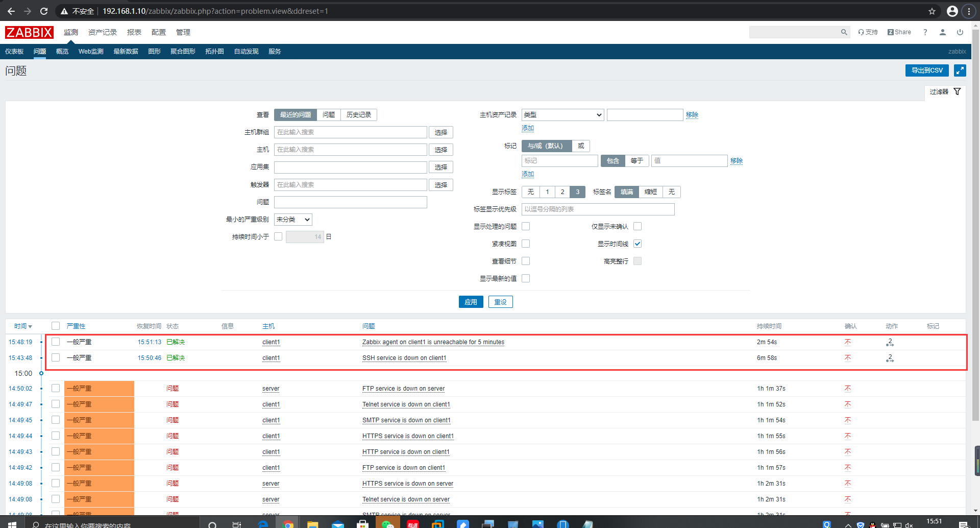Open the browser profile avatar
The height and width of the screenshot is (528, 980).
952,11
